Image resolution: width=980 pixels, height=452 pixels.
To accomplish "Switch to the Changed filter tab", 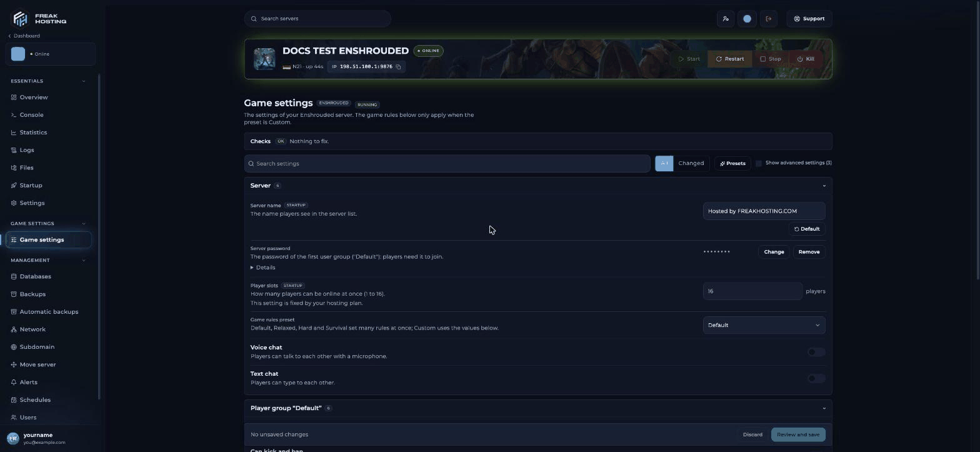I will point(691,163).
